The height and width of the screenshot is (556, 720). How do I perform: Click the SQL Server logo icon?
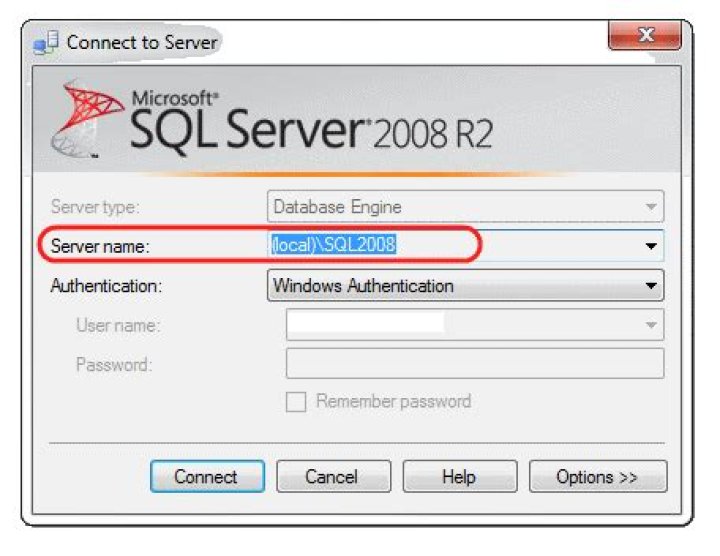[x=87, y=118]
